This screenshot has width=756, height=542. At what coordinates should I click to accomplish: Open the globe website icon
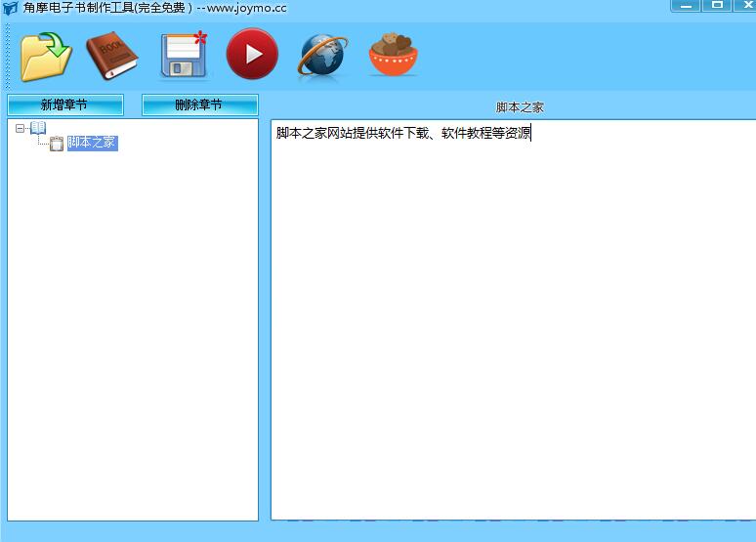(322, 55)
